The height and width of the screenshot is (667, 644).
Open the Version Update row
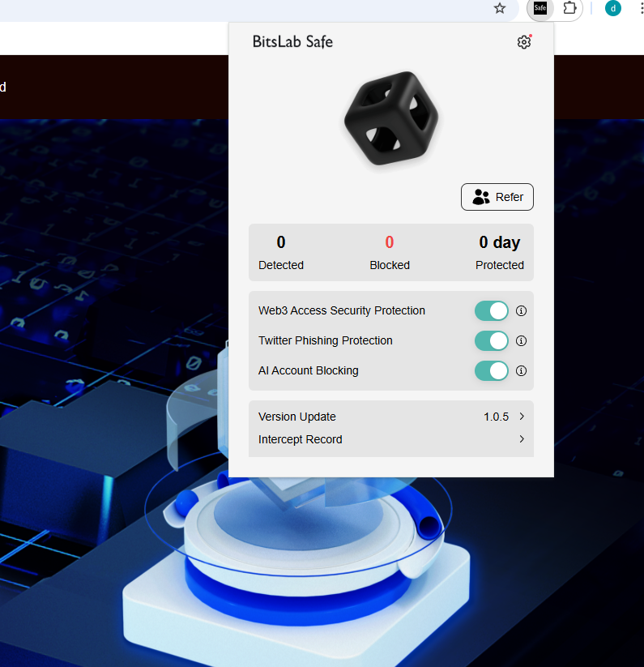click(x=391, y=417)
